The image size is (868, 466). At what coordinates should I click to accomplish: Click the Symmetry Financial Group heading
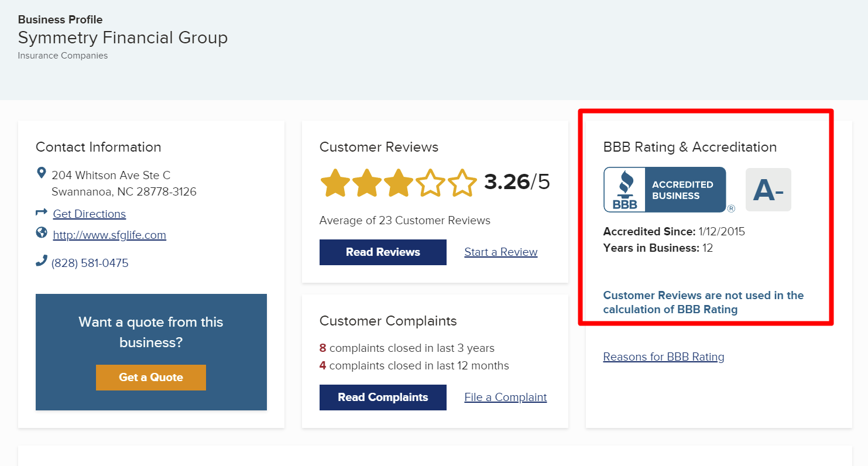pyautogui.click(x=123, y=38)
